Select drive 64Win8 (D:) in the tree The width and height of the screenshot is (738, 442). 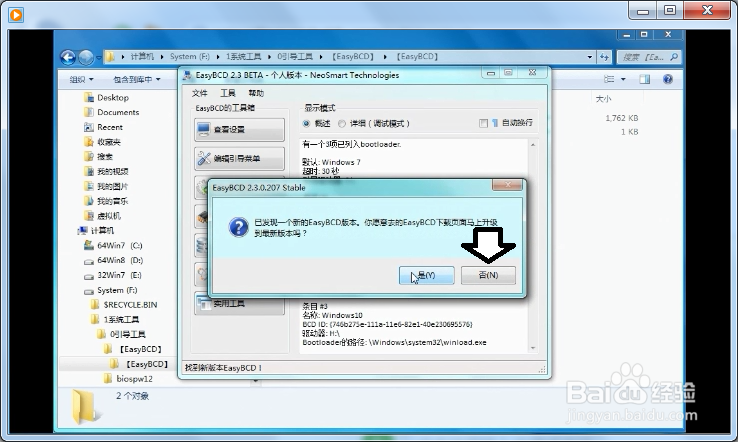(x=120, y=260)
